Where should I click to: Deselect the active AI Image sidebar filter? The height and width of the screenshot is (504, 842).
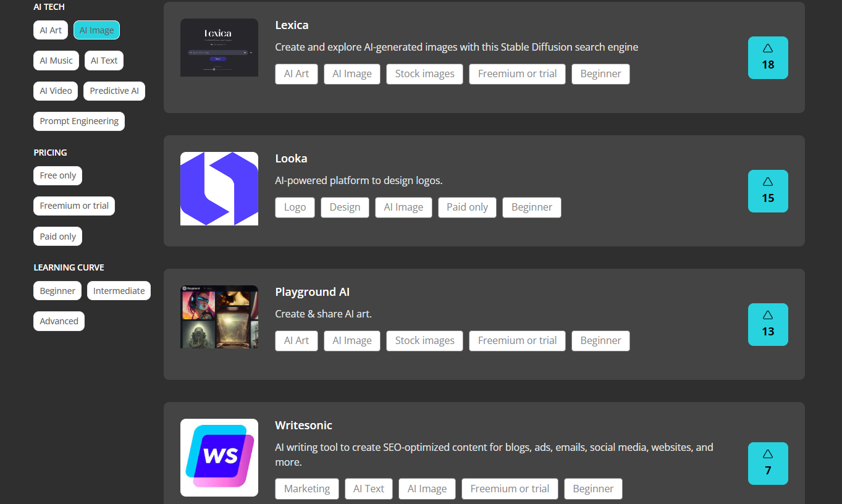coord(96,30)
